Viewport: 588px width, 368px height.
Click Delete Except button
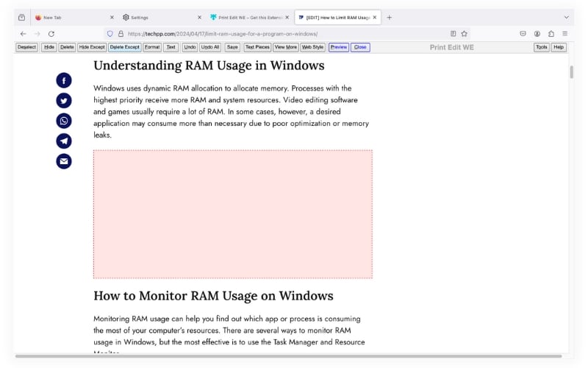[124, 47]
